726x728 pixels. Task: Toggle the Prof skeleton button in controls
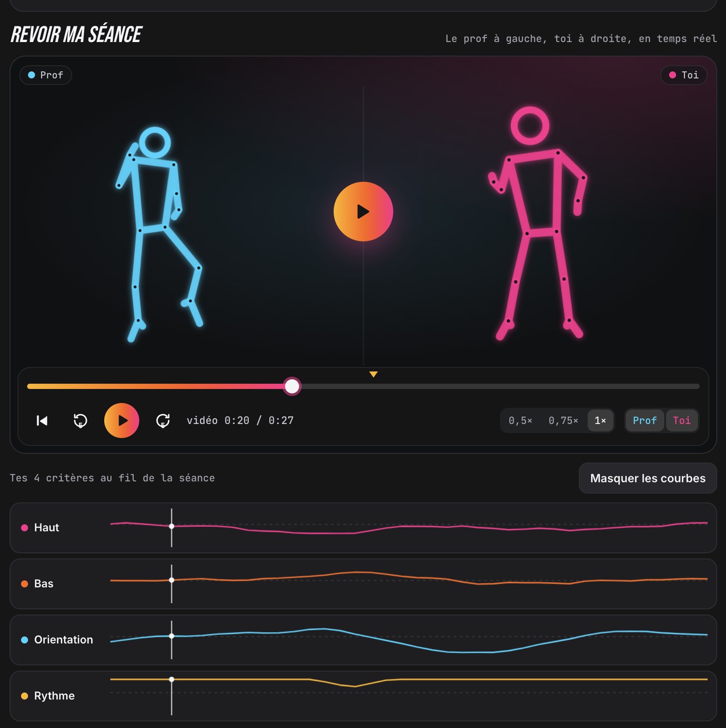pos(645,420)
